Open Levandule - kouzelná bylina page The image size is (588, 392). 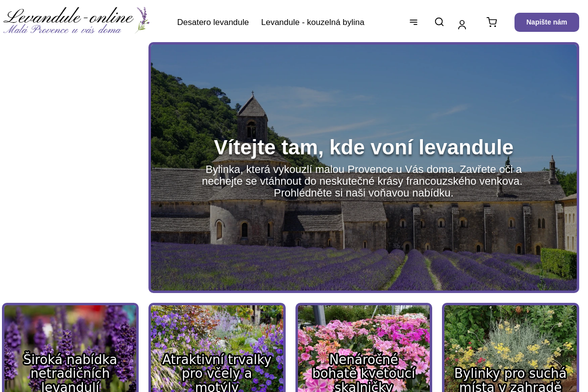click(x=313, y=22)
